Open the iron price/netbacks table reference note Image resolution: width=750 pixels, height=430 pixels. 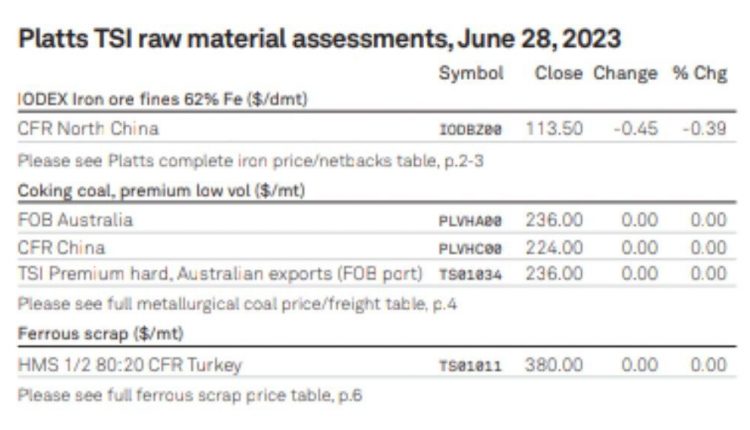(x=251, y=161)
